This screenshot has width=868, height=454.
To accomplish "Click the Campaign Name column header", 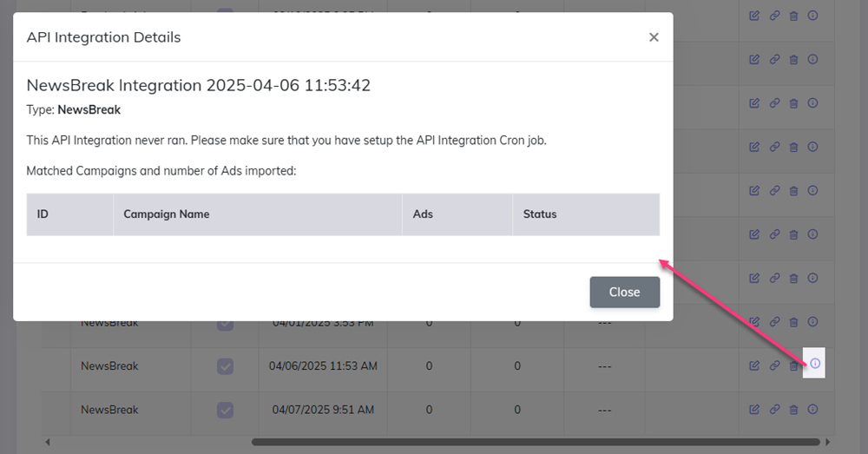I will coord(258,214).
